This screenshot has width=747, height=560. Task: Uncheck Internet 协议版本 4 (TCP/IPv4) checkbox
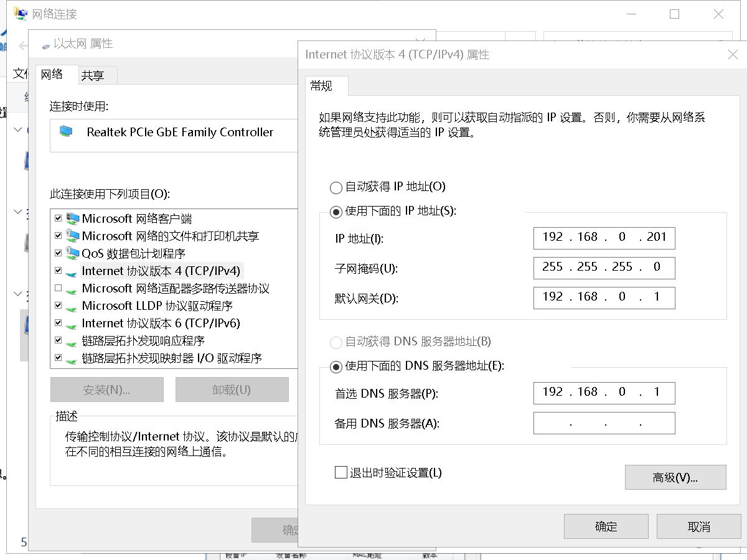coord(59,271)
